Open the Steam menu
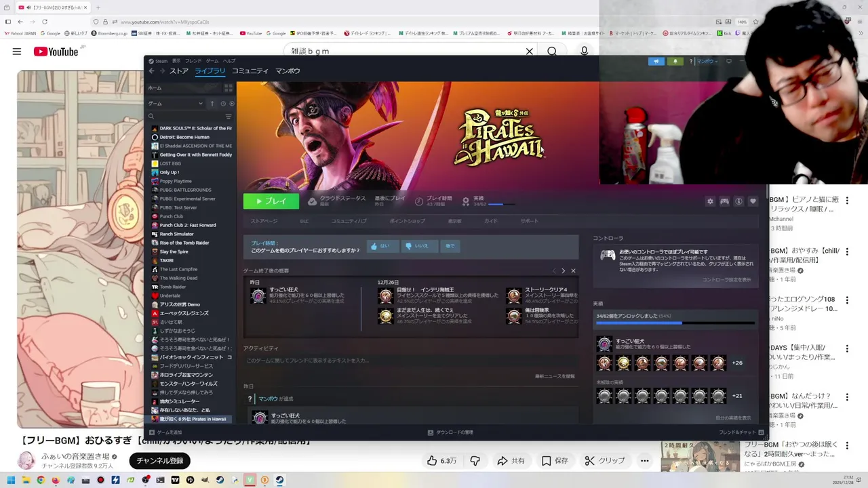Screen dimensions: 868x488 pyautogui.click(x=159, y=61)
